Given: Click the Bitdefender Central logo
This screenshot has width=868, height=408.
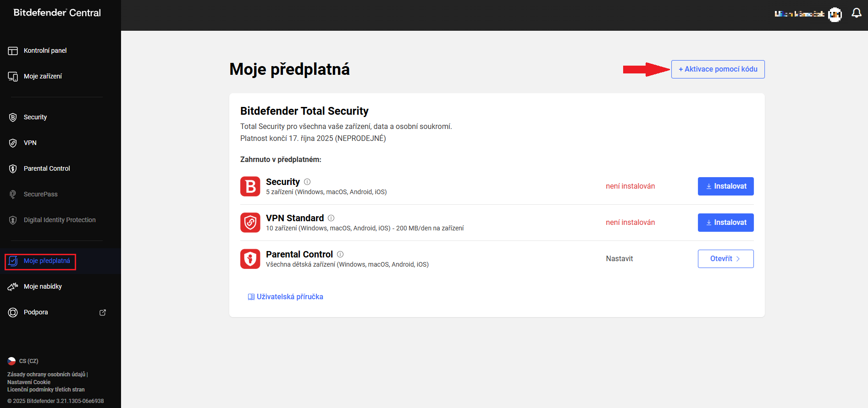Looking at the screenshot, I should [x=57, y=13].
